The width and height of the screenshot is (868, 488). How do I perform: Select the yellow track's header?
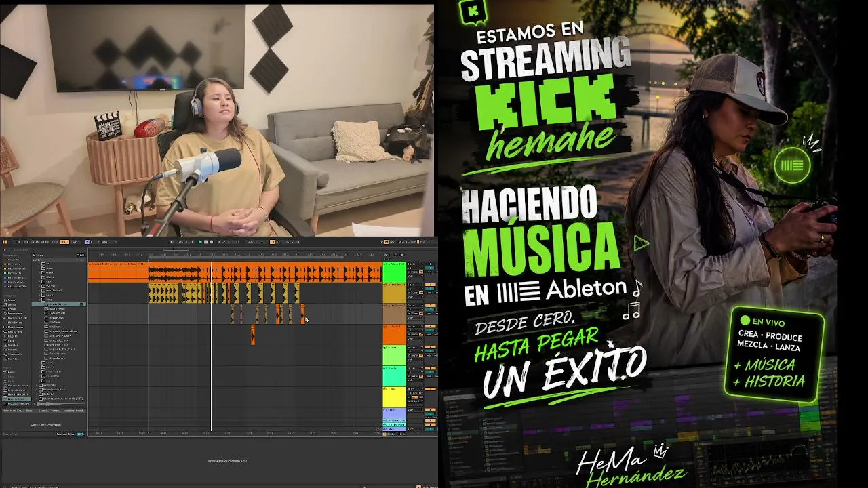[395, 397]
